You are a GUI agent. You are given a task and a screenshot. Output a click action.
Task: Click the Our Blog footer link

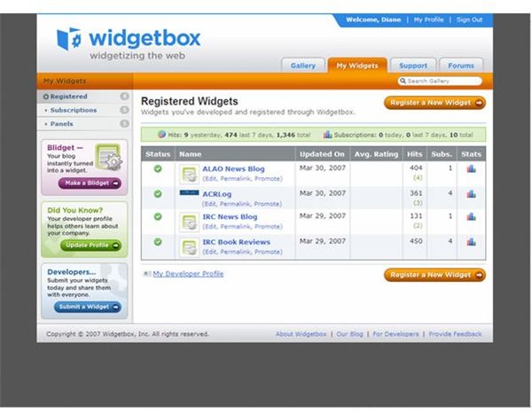pos(350,334)
